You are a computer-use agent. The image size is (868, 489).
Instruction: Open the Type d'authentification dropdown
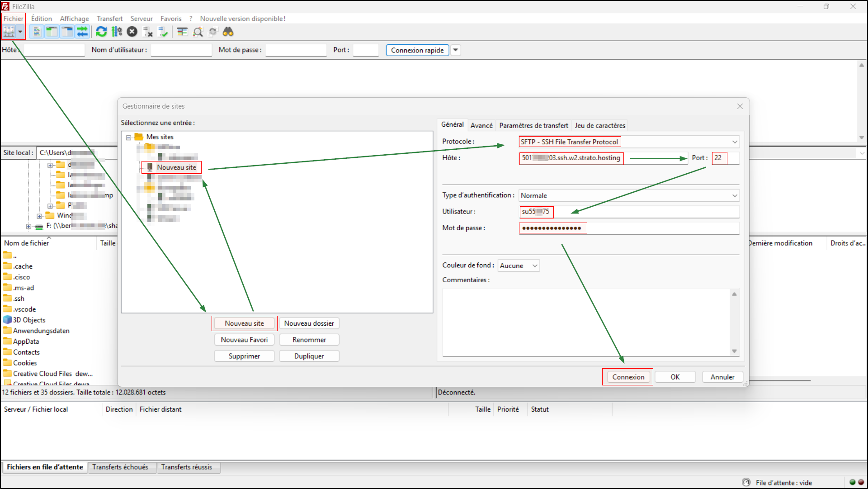(x=735, y=195)
